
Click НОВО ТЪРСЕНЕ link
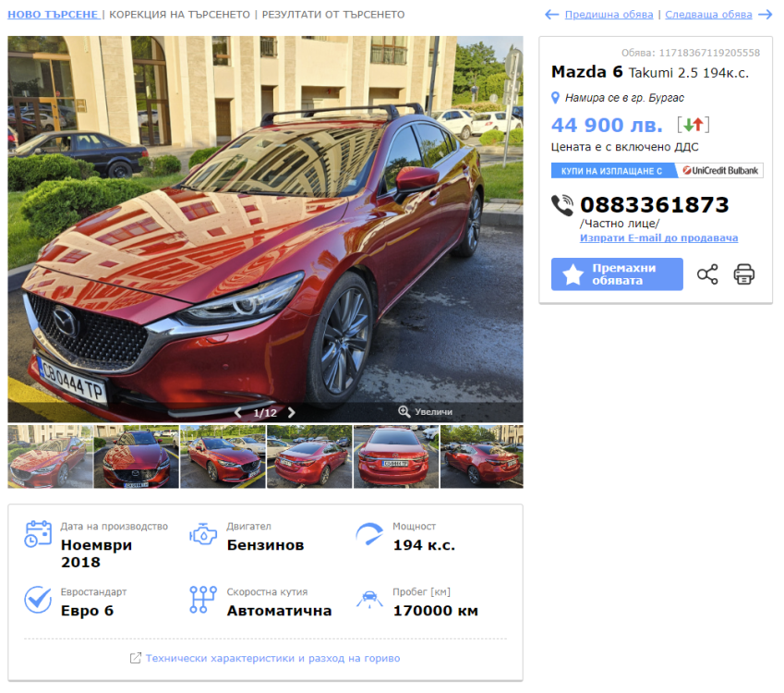(x=53, y=15)
